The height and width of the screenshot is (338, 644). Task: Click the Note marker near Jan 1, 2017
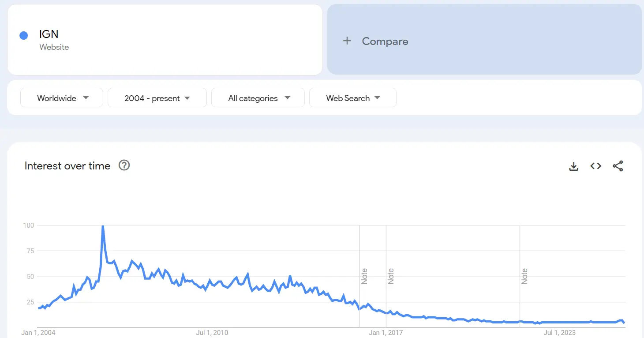(391, 276)
